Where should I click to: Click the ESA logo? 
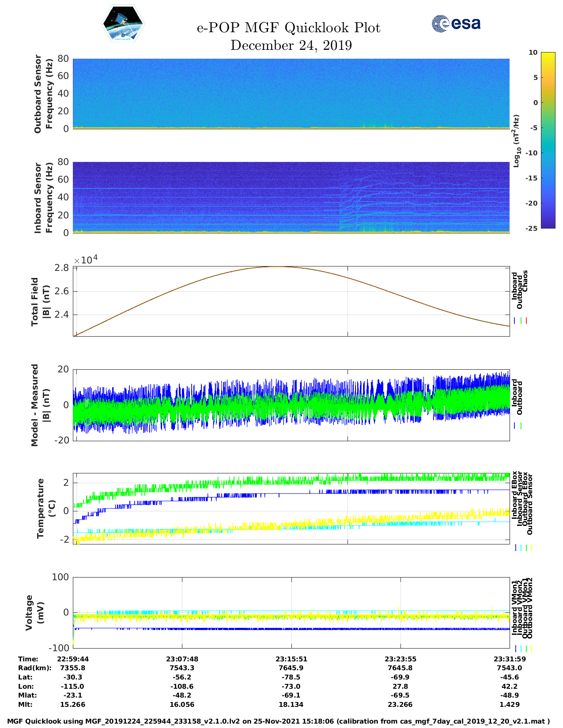[x=456, y=23]
